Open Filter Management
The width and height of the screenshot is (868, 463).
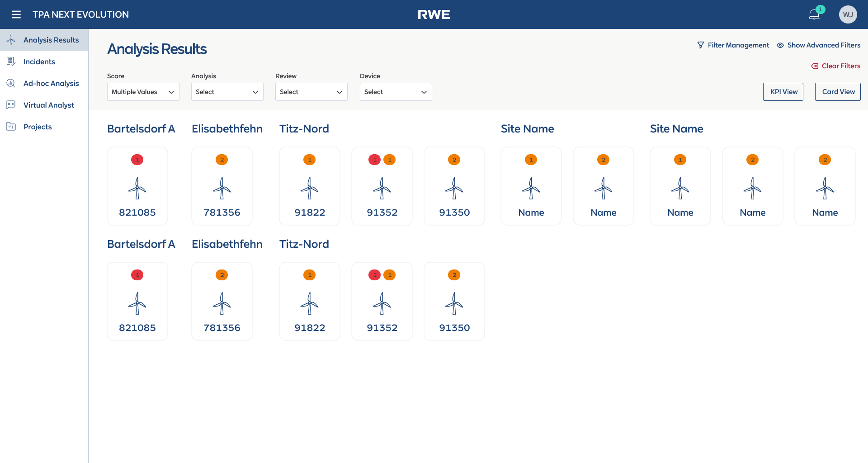733,45
